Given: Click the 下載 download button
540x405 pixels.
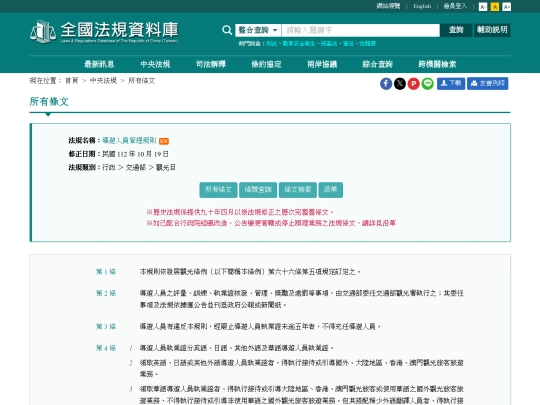Looking at the screenshot, I should pyautogui.click(x=451, y=84).
